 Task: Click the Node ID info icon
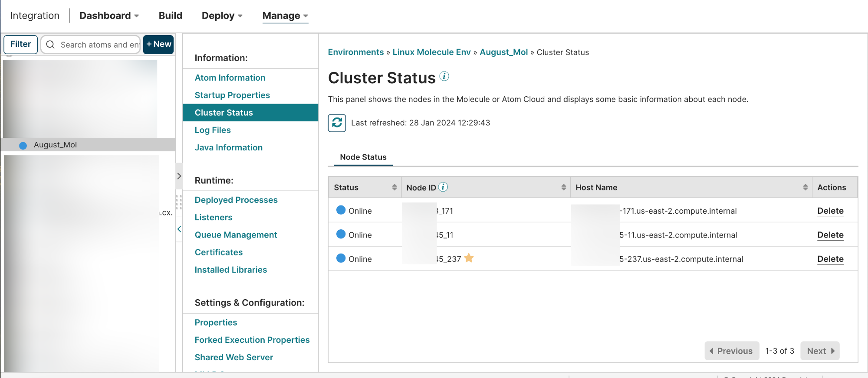point(443,187)
